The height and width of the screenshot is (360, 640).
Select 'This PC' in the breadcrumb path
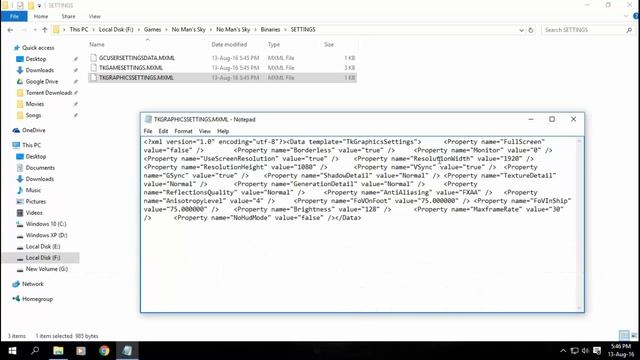79,29
